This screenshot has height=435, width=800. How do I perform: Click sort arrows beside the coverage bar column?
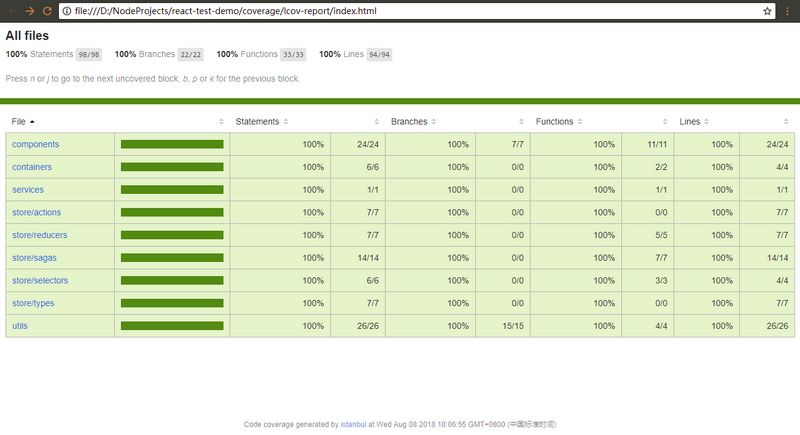coord(221,121)
